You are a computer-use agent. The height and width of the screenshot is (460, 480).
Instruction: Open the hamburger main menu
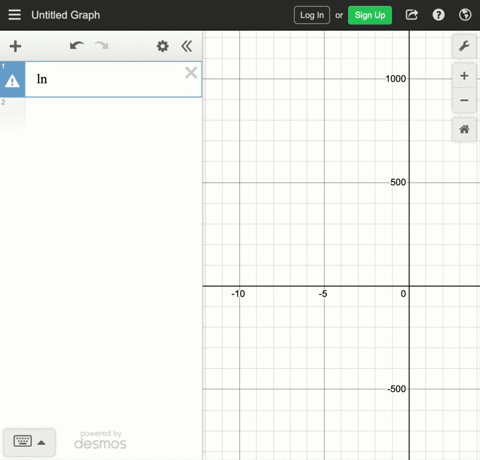tap(14, 15)
